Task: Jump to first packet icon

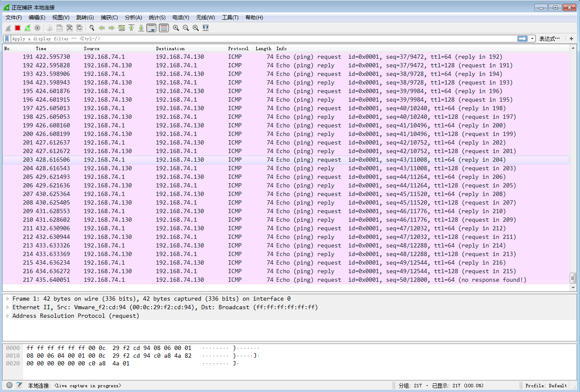Action: coord(131,28)
